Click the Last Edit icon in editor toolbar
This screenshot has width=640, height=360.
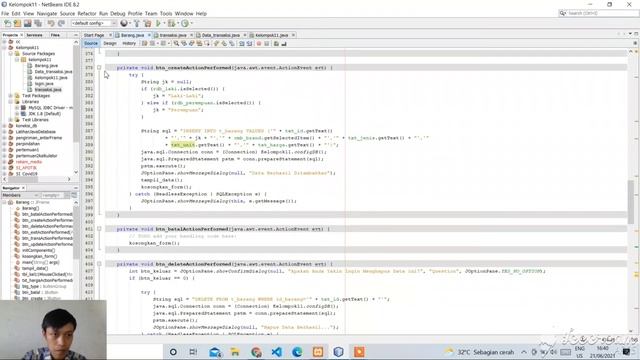click(144, 43)
